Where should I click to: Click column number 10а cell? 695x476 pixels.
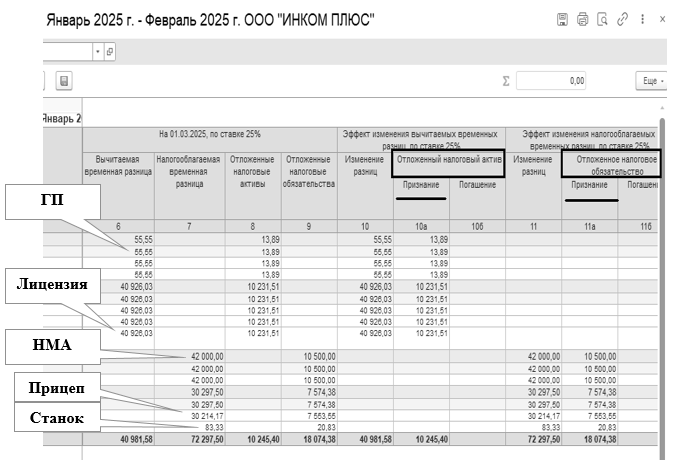coord(421,226)
